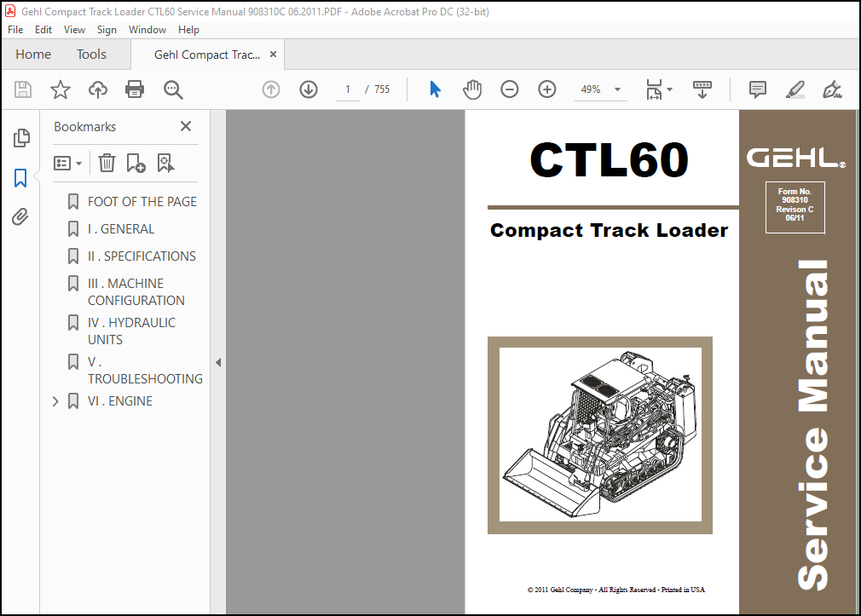This screenshot has width=861, height=616.
Task: Click the Save file icon
Action: click(x=23, y=89)
